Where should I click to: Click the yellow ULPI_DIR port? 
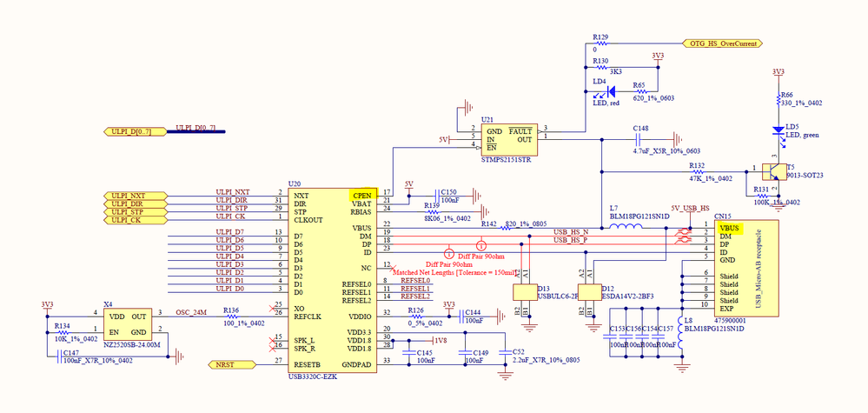click(135, 204)
